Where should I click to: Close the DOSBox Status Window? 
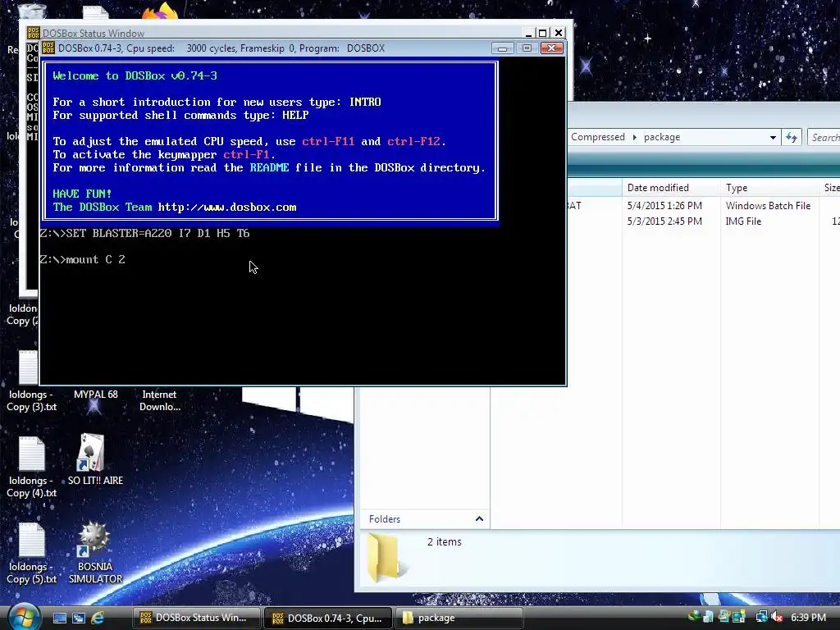pos(558,33)
